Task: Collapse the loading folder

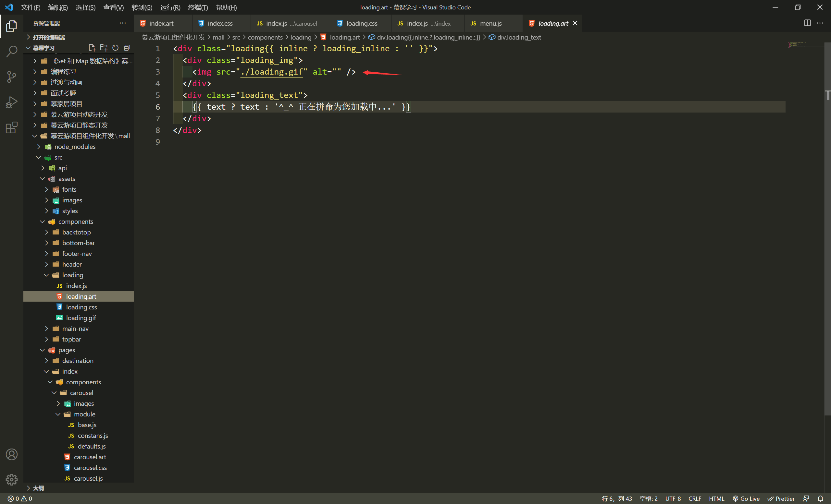Action: click(x=72, y=275)
